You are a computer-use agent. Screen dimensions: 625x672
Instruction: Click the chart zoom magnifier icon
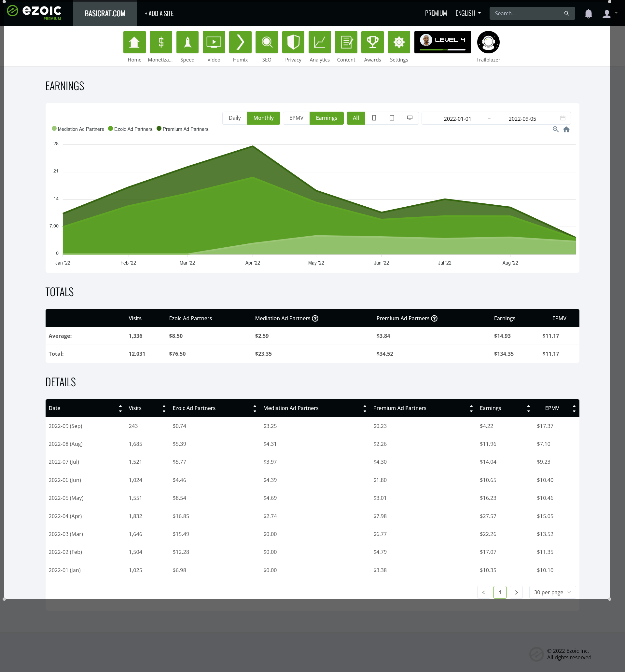555,129
